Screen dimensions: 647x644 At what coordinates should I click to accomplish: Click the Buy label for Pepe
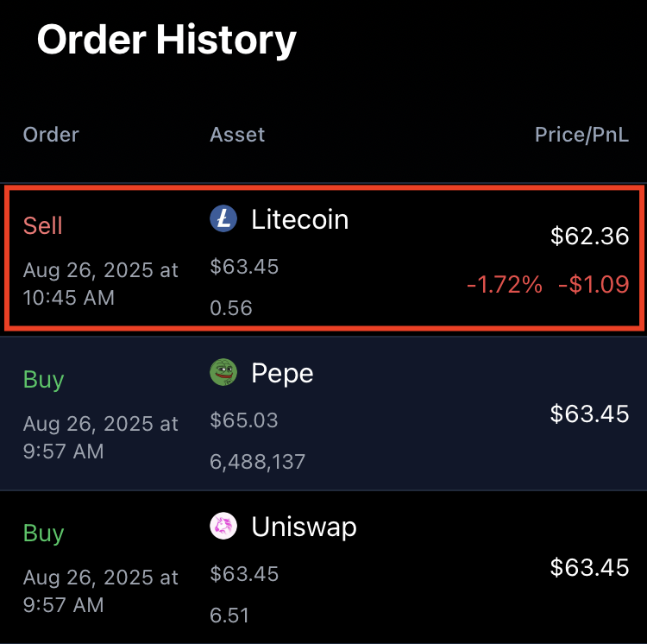[44, 380]
